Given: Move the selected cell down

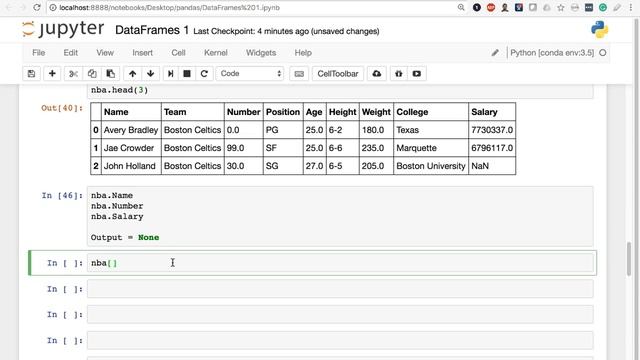Looking at the screenshot, I should click(x=151, y=74).
